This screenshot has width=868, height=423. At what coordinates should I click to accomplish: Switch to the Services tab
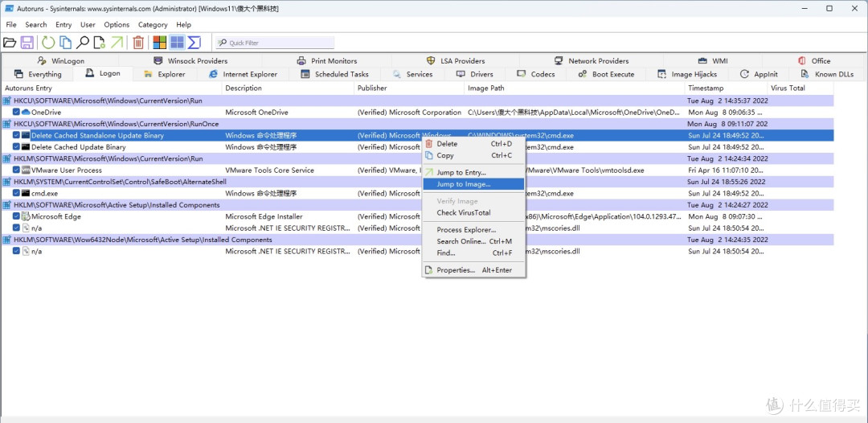point(412,74)
